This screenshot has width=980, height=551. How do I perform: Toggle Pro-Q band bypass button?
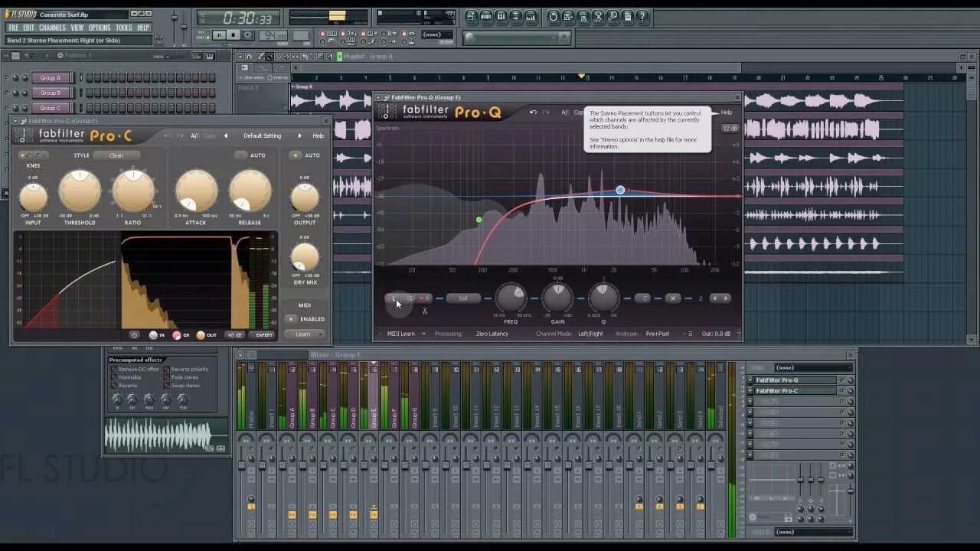pyautogui.click(x=643, y=298)
